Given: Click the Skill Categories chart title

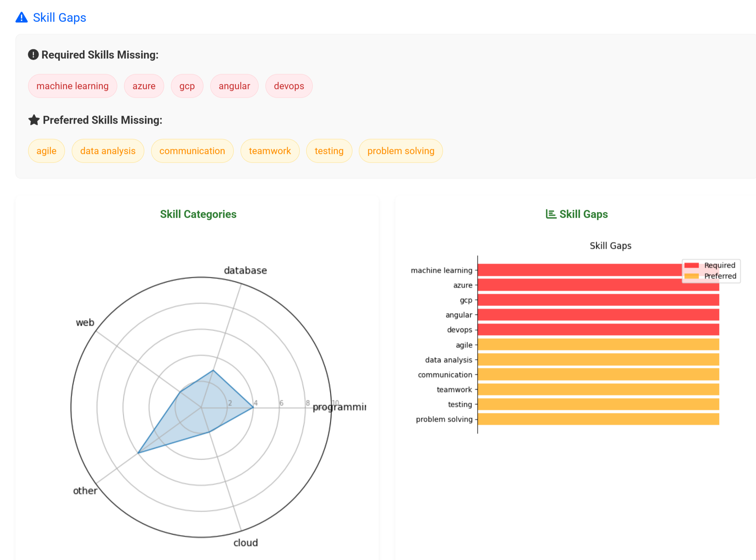Looking at the screenshot, I should pyautogui.click(x=198, y=214).
